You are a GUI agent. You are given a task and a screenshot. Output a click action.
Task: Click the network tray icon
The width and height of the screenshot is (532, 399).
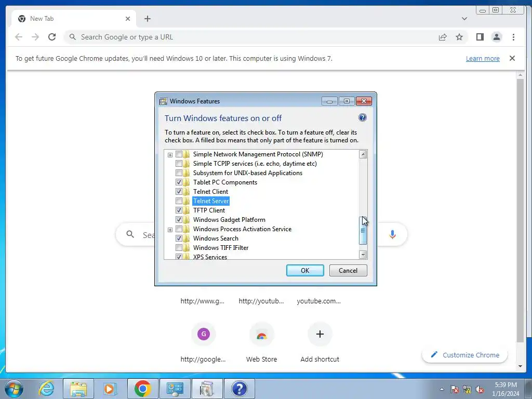click(x=467, y=390)
